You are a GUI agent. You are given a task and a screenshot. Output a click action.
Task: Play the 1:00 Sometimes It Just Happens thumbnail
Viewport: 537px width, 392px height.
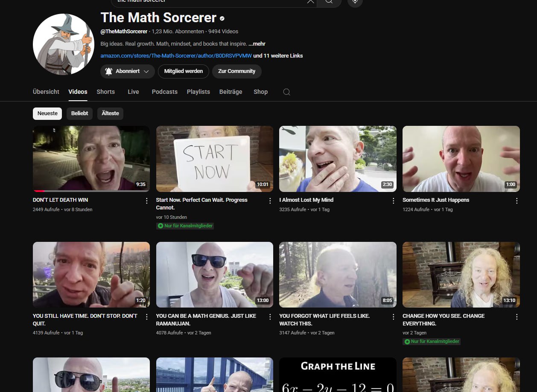pos(461,159)
